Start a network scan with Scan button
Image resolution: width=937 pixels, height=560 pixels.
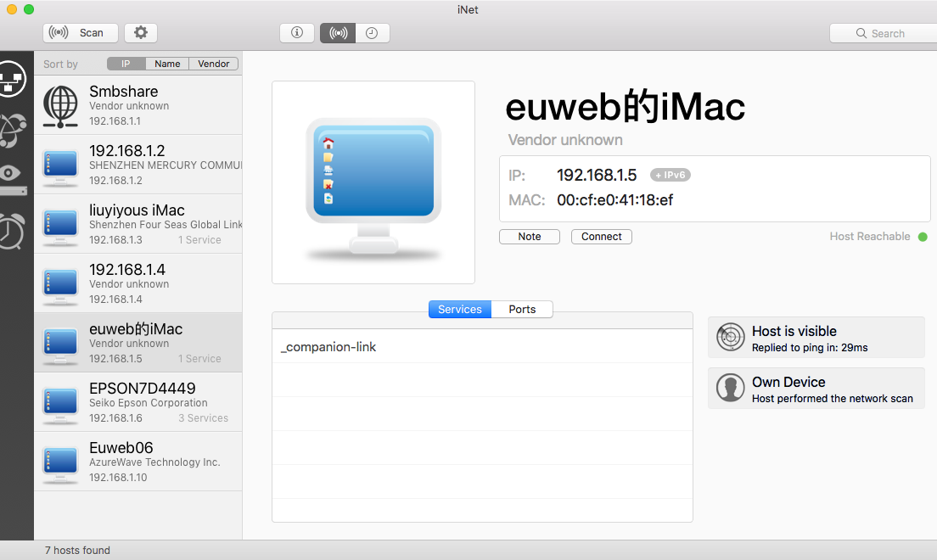coord(80,33)
